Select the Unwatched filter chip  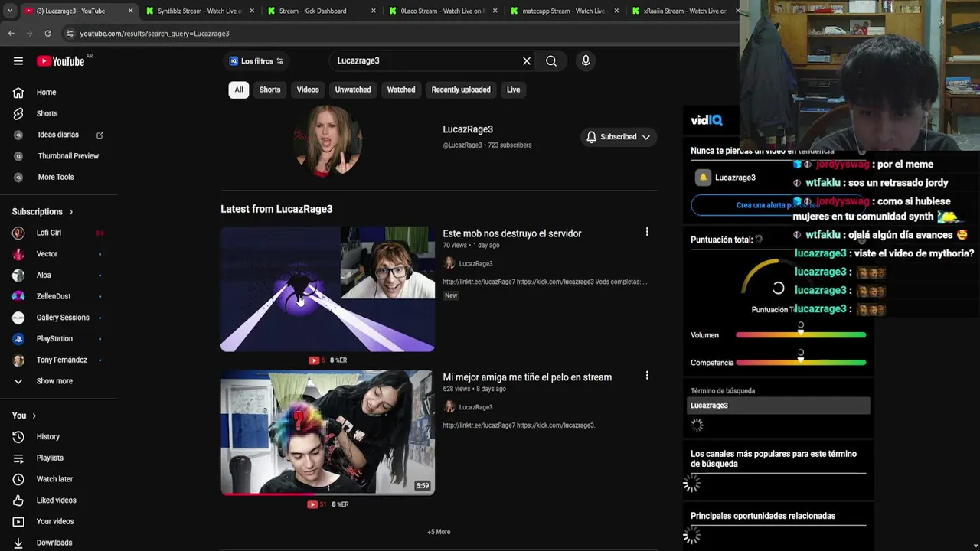pos(353,90)
